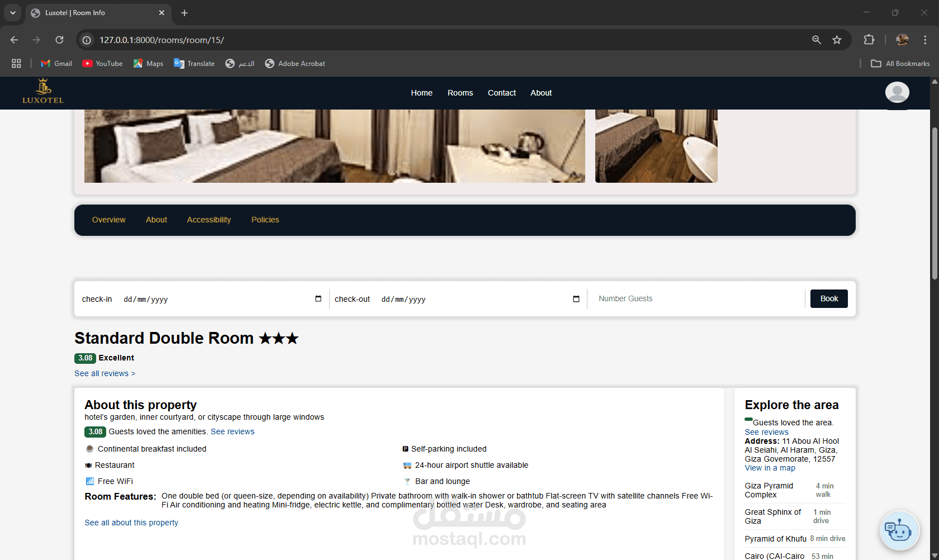Open browser extensions puzzle icon
This screenshot has height=560, width=939.
click(x=869, y=40)
